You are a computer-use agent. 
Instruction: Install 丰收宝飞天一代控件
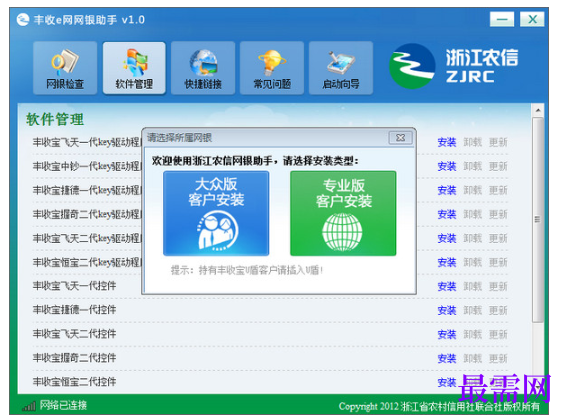click(x=447, y=286)
